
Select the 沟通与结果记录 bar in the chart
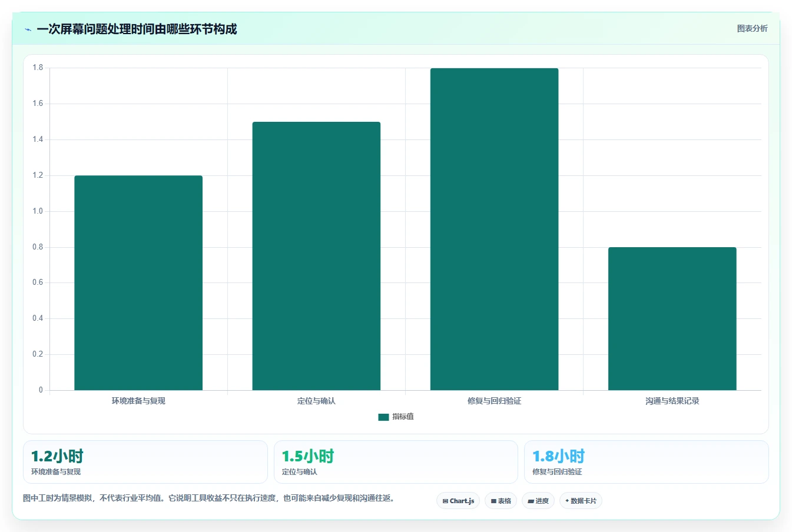click(672, 318)
